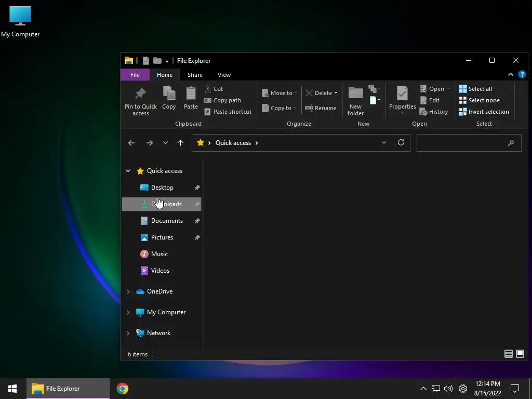
Task: Click the Open command in ribbon
Action: (435, 89)
